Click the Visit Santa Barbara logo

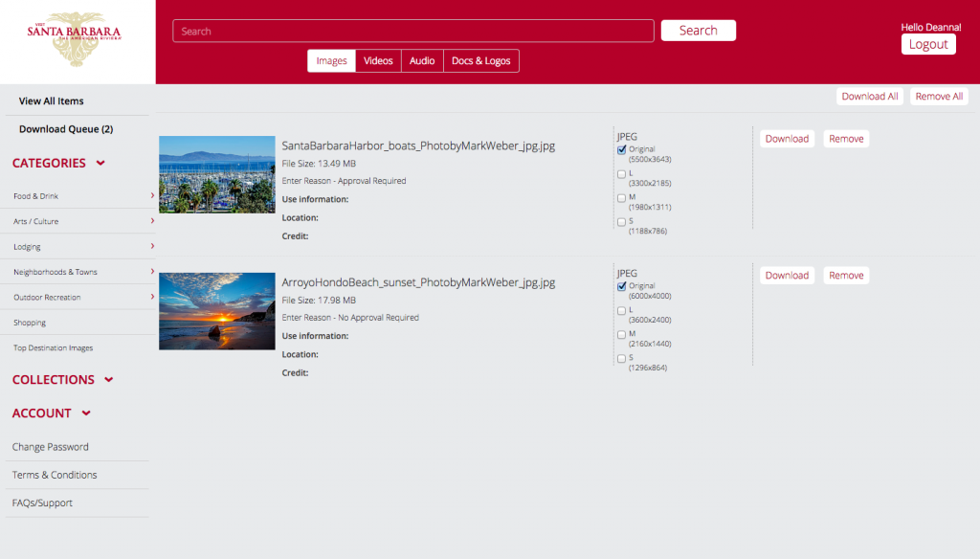[76, 38]
